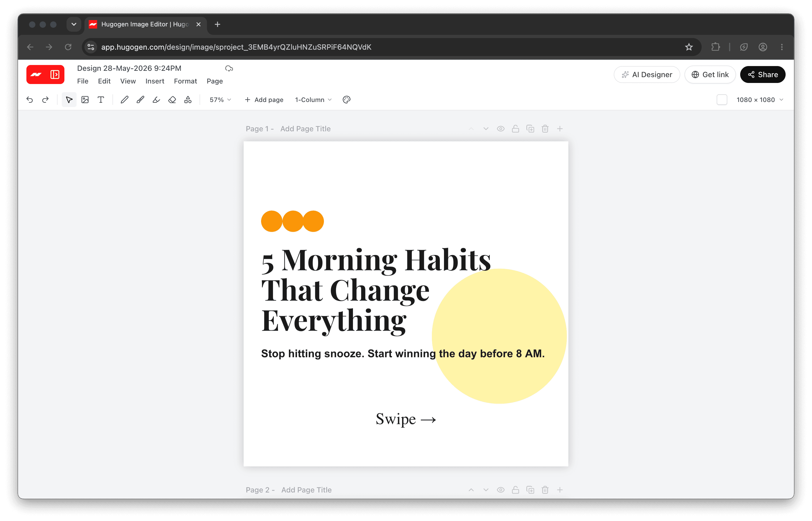Screen dimensions: 812x521
Task: Open the Page menu
Action: click(215, 81)
